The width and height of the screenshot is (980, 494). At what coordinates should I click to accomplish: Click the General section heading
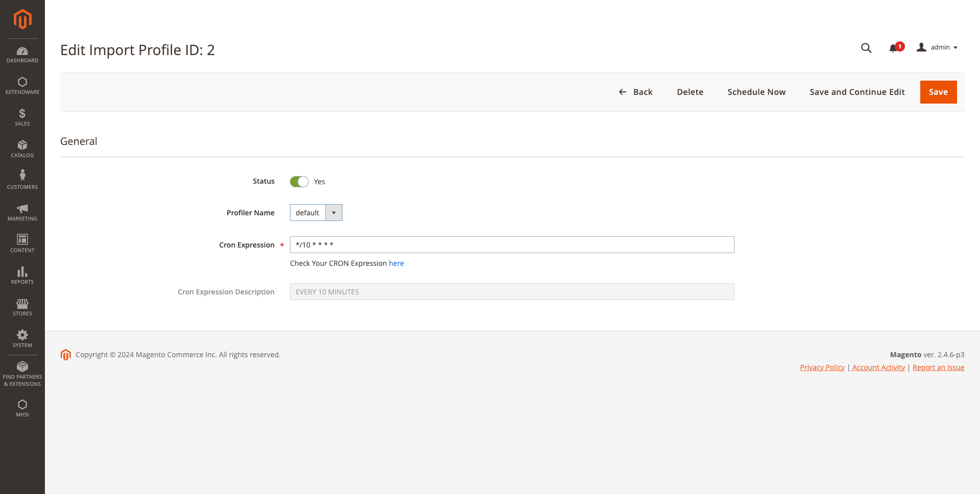pyautogui.click(x=79, y=141)
